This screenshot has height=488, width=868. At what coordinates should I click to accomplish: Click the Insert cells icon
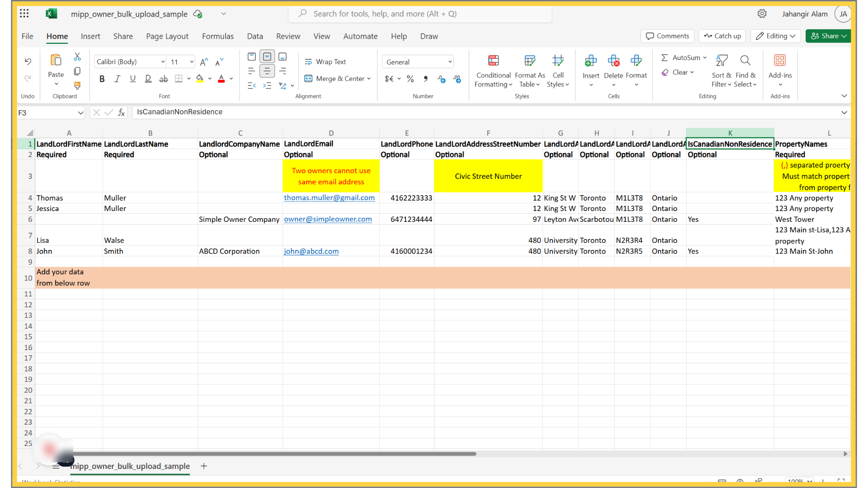591,61
